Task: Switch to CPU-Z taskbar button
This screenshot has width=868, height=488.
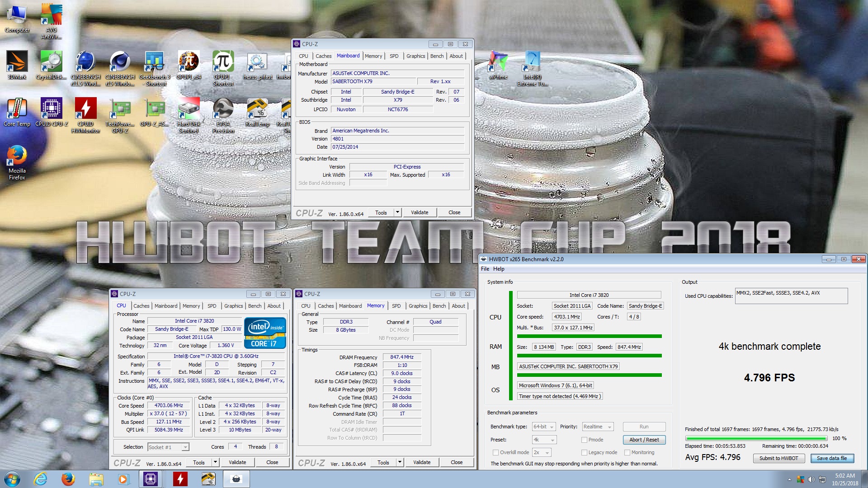Action: [151, 479]
